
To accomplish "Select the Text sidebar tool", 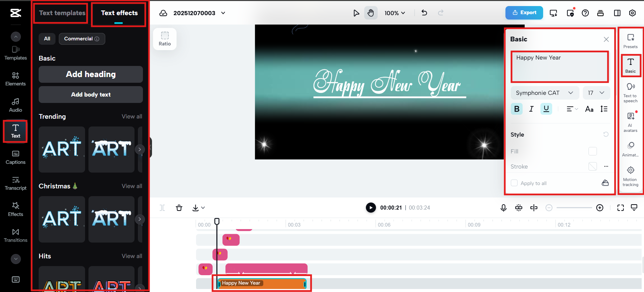I will [15, 131].
